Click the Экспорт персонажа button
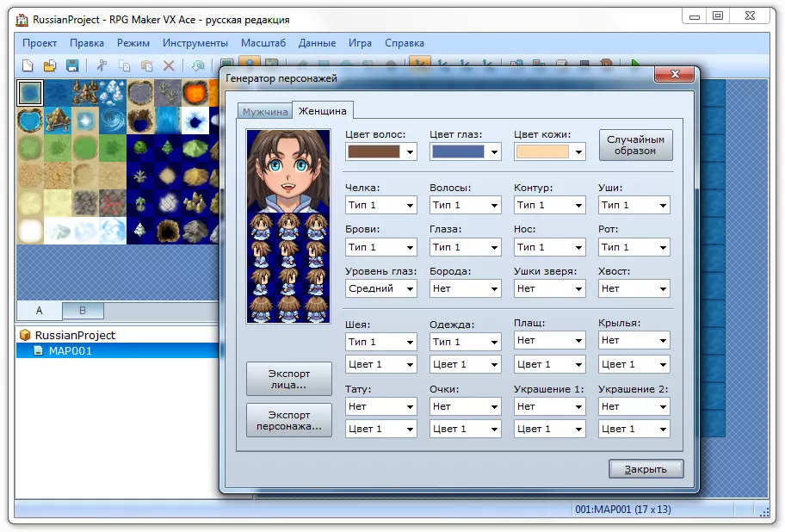 point(289,420)
